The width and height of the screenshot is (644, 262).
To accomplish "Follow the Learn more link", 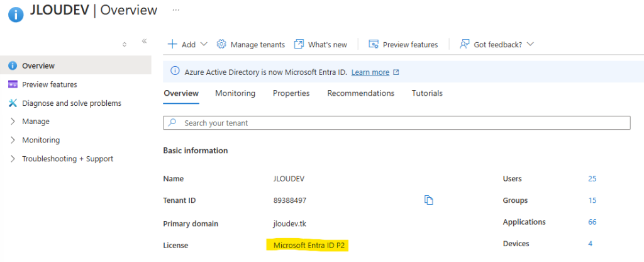I will (x=370, y=72).
